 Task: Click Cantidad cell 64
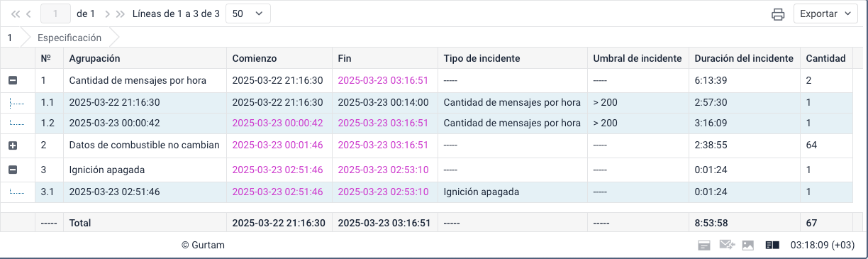point(811,145)
